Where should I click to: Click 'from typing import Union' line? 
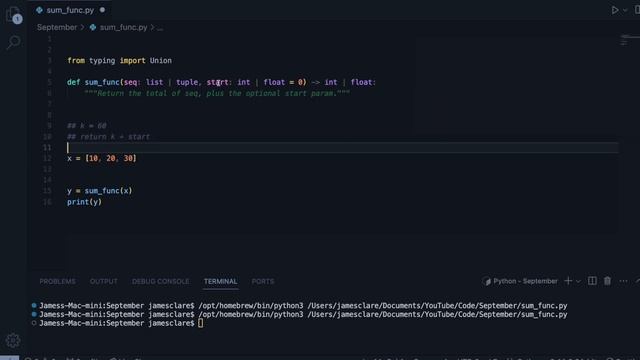point(119,60)
